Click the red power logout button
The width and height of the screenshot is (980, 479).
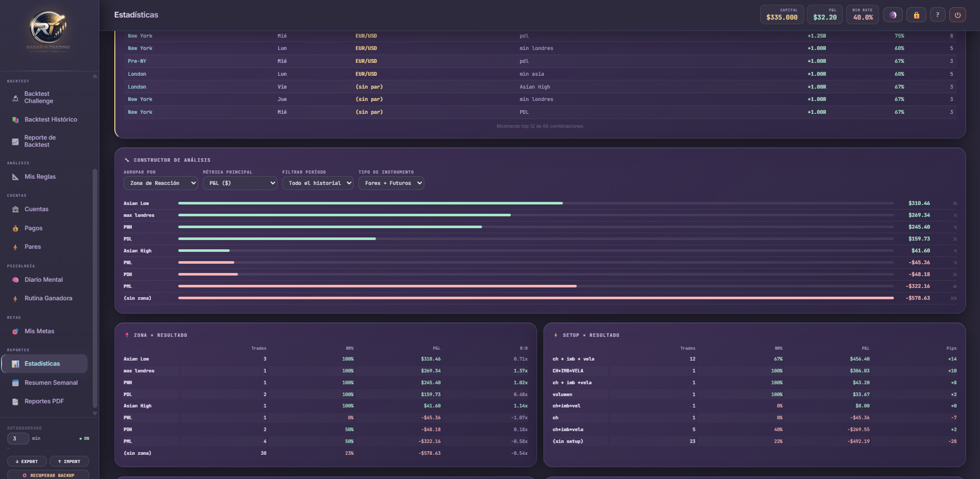pos(958,15)
